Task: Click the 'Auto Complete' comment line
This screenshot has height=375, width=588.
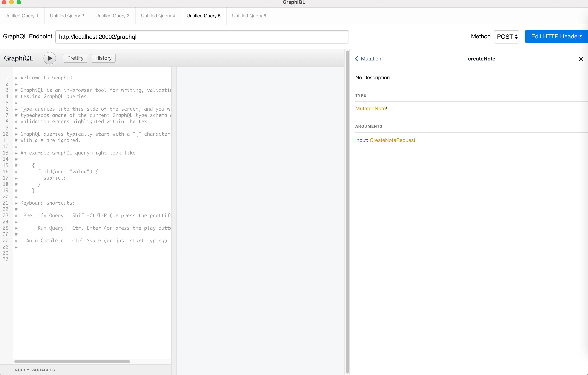Action: (91, 241)
